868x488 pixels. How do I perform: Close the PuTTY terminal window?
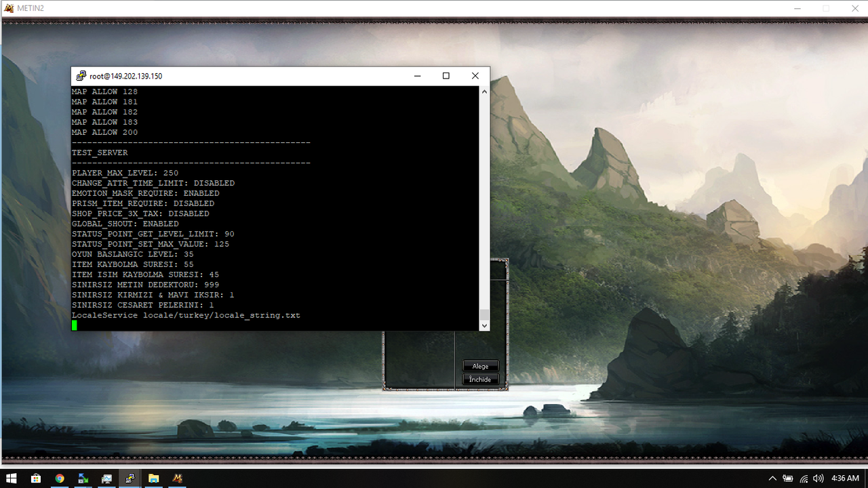[475, 76]
